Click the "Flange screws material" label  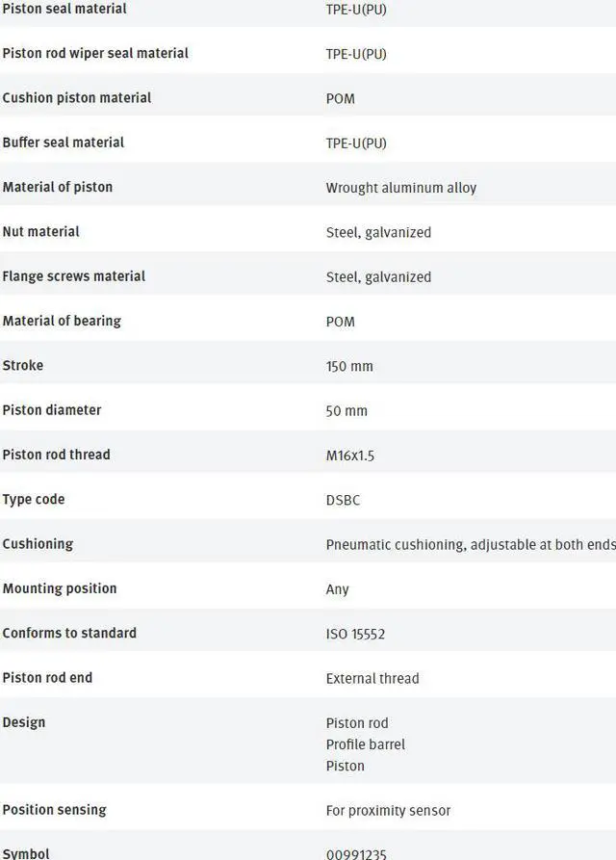tap(74, 276)
